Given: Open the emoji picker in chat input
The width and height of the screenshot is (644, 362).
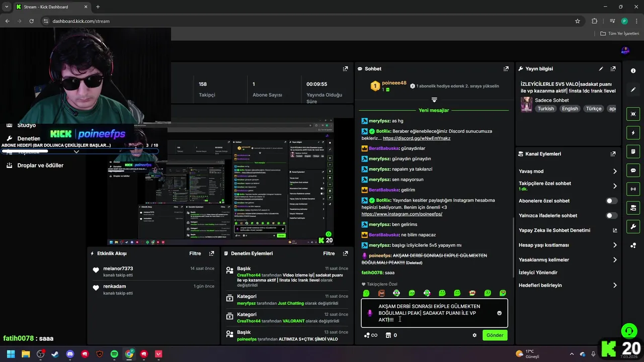Looking at the screenshot, I should pyautogui.click(x=499, y=313).
